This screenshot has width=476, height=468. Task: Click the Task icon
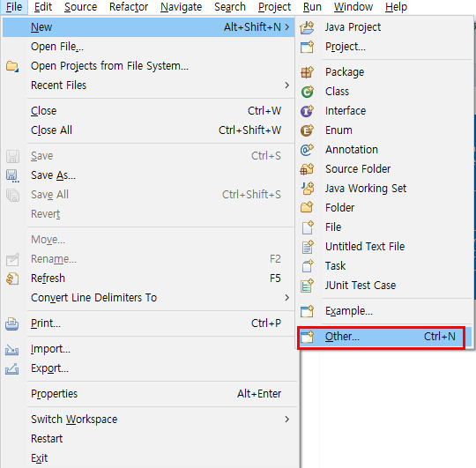(x=307, y=266)
